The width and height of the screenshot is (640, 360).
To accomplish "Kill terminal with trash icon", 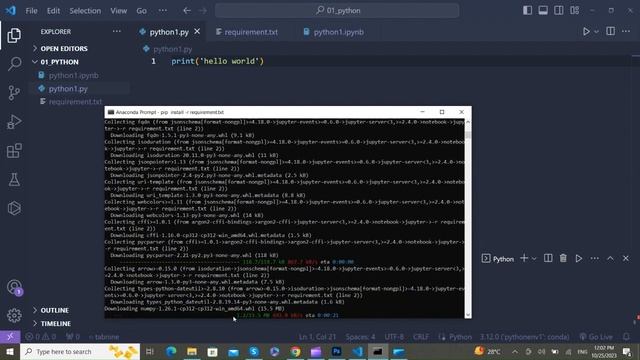I will 563,258.
